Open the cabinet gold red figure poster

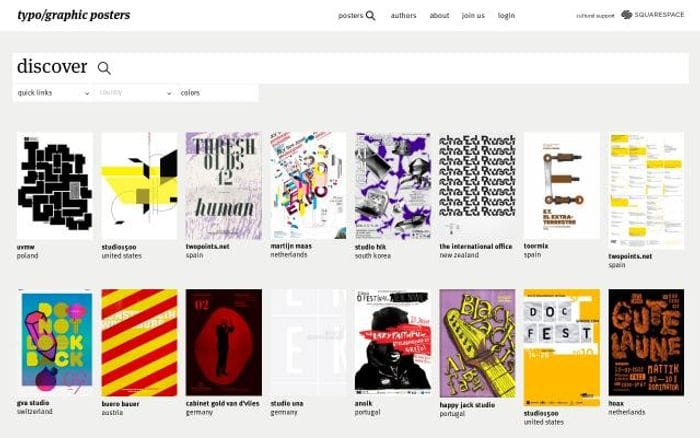point(224,342)
